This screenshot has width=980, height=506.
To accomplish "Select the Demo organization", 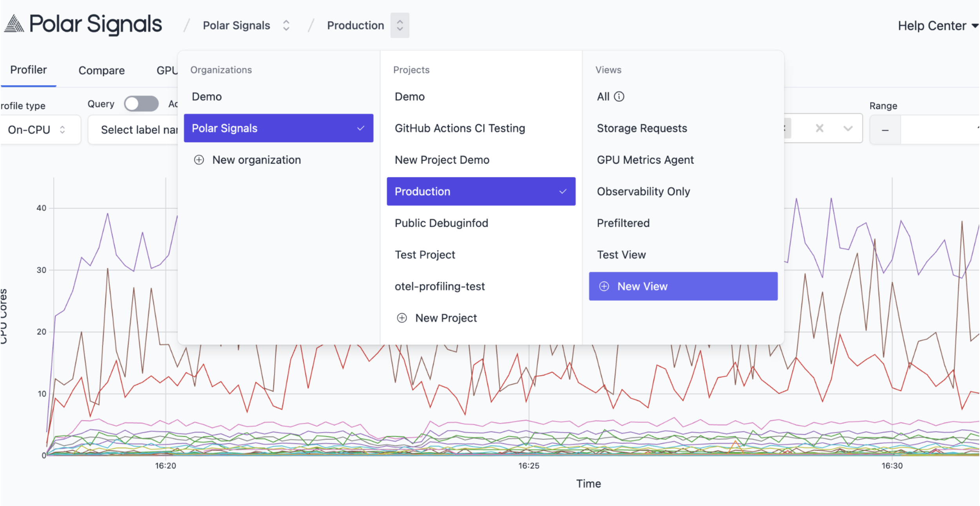I will click(278, 97).
